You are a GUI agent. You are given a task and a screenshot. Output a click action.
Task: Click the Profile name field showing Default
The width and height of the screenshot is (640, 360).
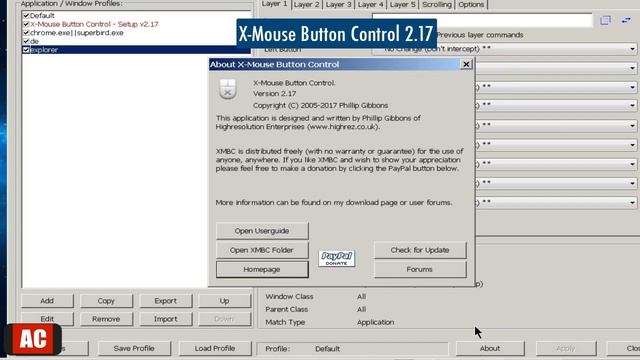(x=352, y=349)
